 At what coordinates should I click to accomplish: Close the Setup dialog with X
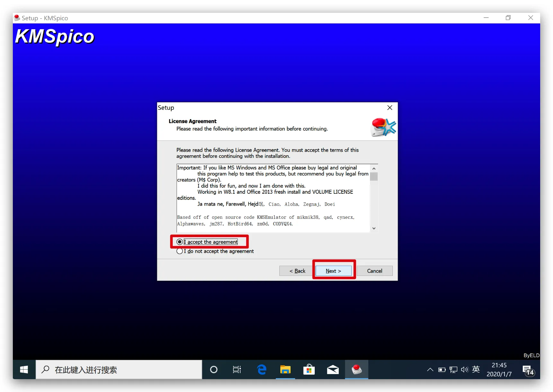point(390,108)
